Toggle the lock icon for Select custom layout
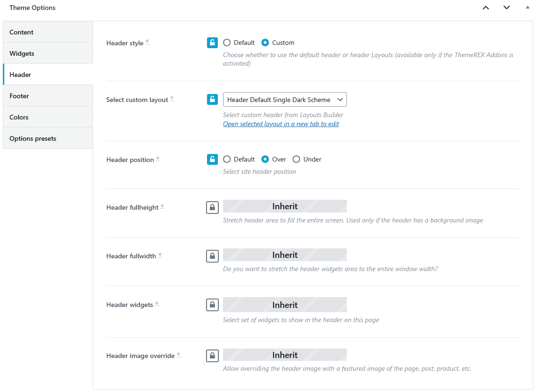535x392 pixels. [x=212, y=100]
